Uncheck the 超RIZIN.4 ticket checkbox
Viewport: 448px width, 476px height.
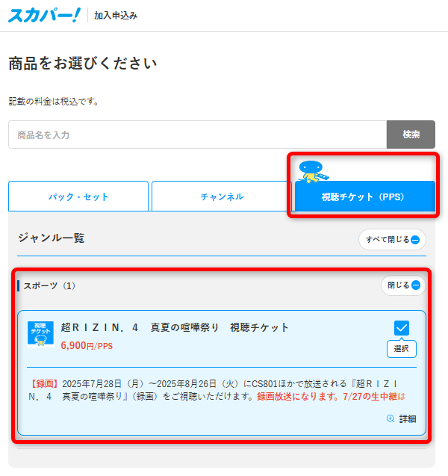[x=402, y=328]
